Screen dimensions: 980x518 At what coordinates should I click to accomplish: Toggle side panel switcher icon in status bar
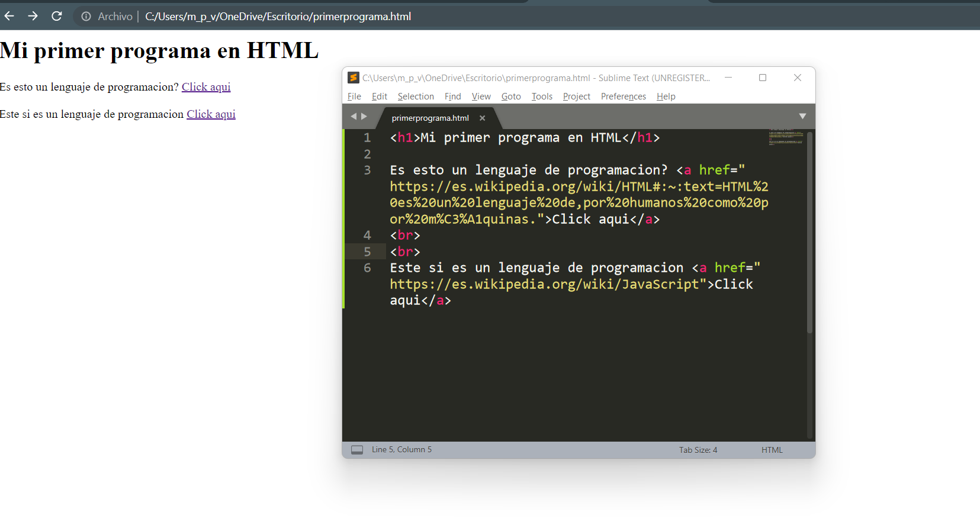tap(357, 450)
